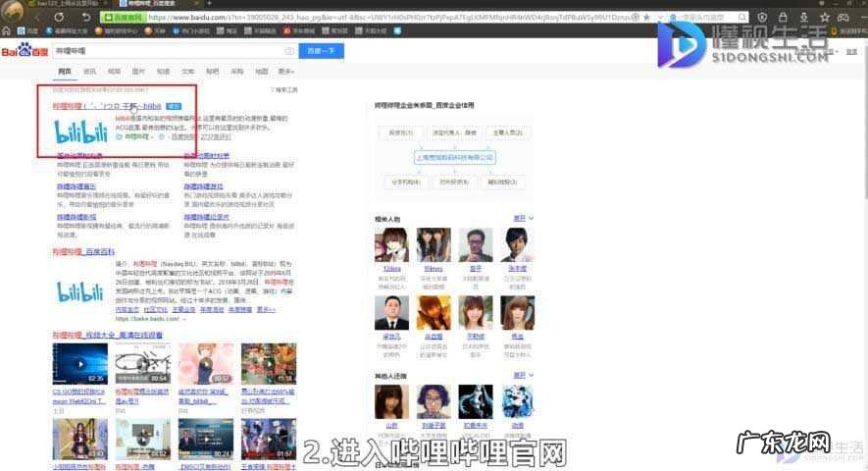
Task: Open the bilibili official site result title
Action: click(107, 106)
